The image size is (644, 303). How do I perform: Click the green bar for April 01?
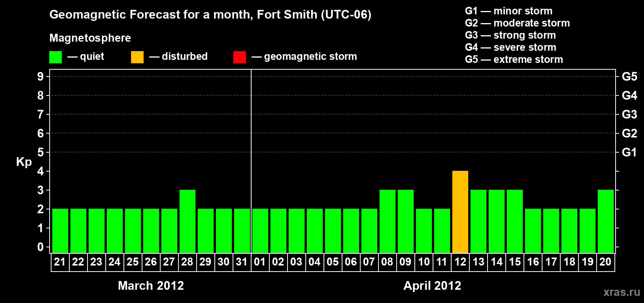coord(260,231)
